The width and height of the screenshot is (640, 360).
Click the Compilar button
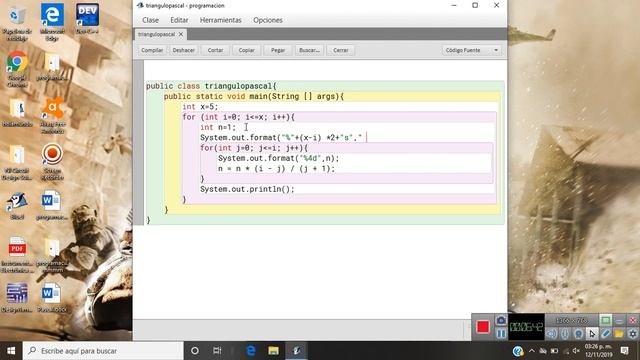[x=152, y=50]
